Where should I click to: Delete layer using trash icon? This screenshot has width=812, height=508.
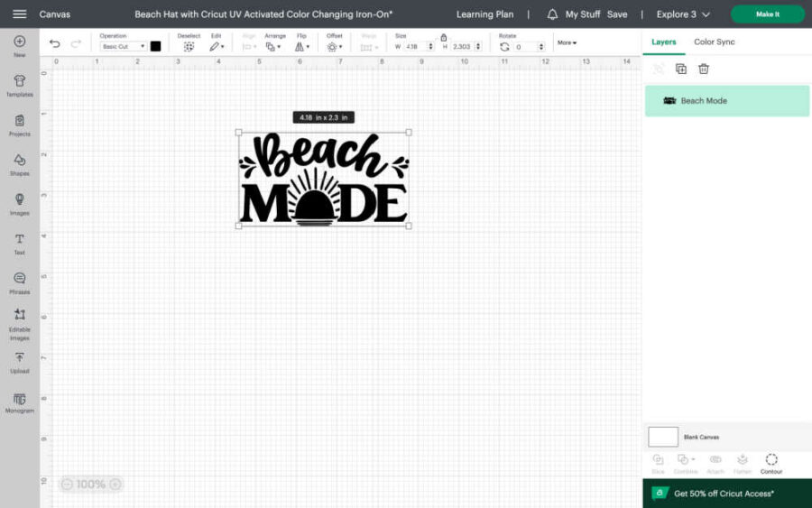click(704, 69)
